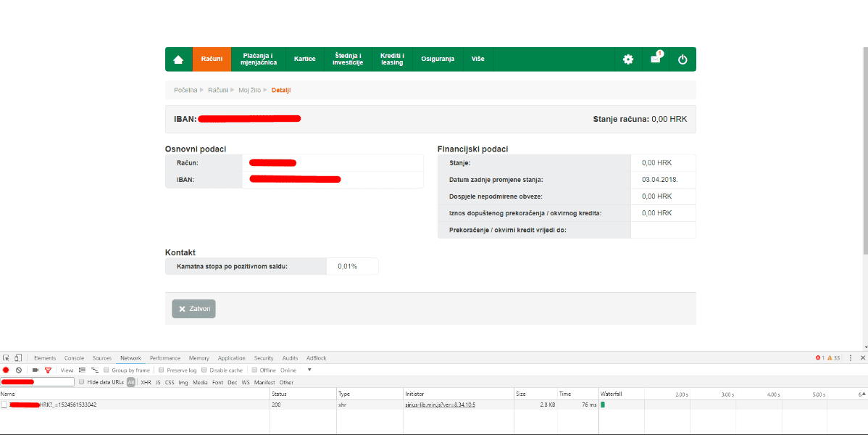868x435 pixels.
Task: Filter network requests by Manifest
Action: (x=264, y=382)
